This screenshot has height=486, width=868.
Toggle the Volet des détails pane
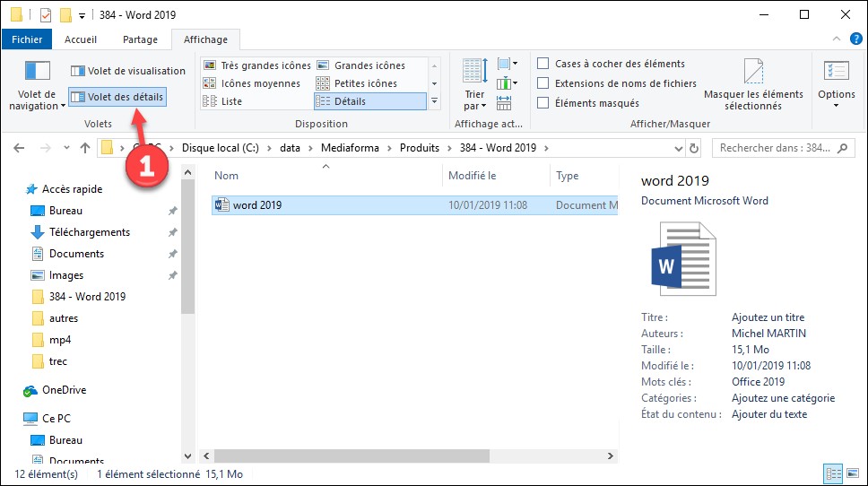tap(117, 97)
